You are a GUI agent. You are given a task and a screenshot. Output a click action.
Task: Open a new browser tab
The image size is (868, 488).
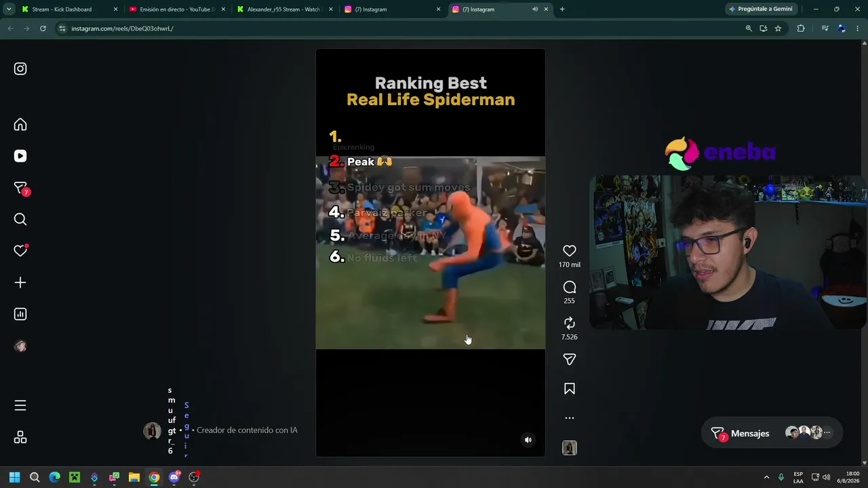562,9
